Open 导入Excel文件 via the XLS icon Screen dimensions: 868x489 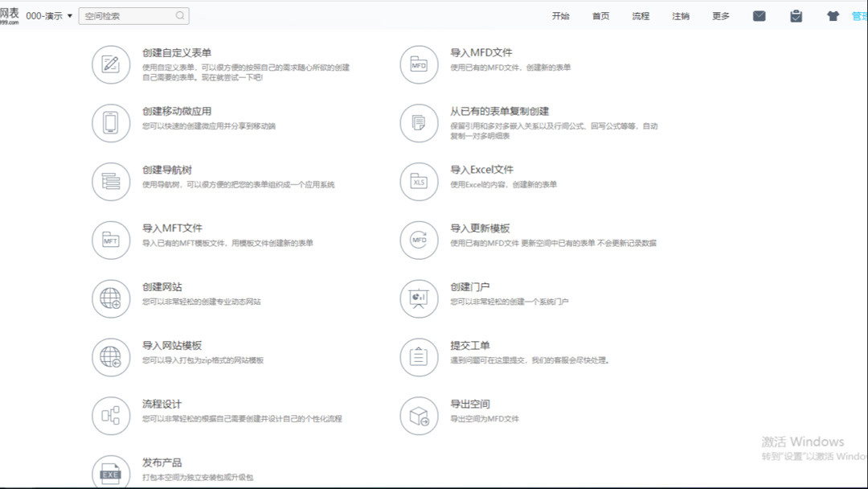pos(418,182)
